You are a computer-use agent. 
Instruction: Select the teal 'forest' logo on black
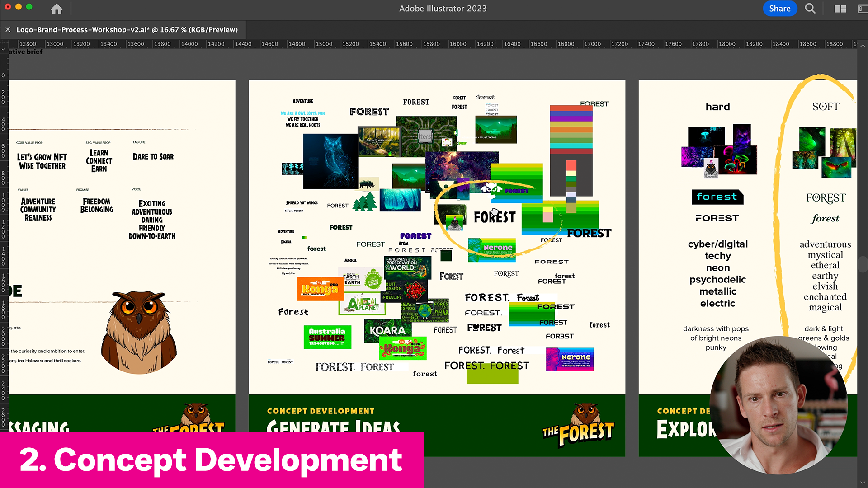(717, 197)
